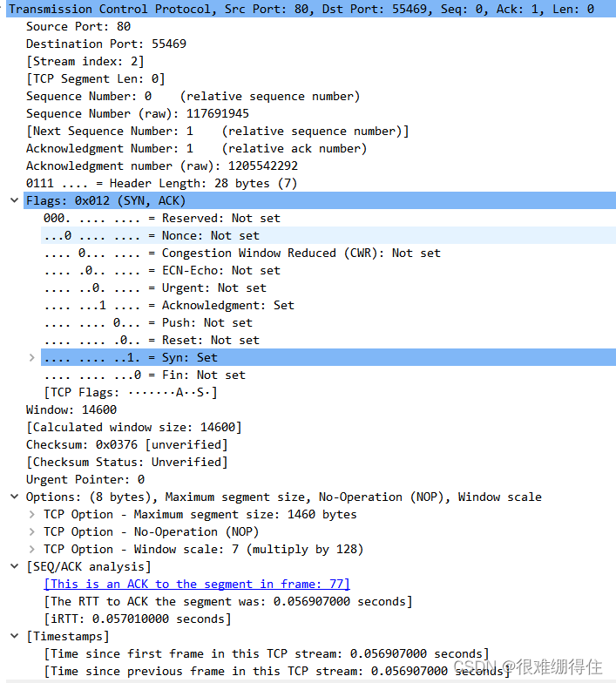The image size is (616, 683).
Task: Collapse the [Timestamps] section
Action: (x=14, y=636)
